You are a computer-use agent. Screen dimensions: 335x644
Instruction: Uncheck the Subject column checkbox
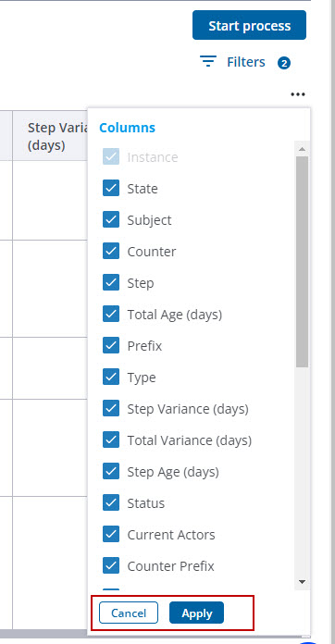(111, 219)
